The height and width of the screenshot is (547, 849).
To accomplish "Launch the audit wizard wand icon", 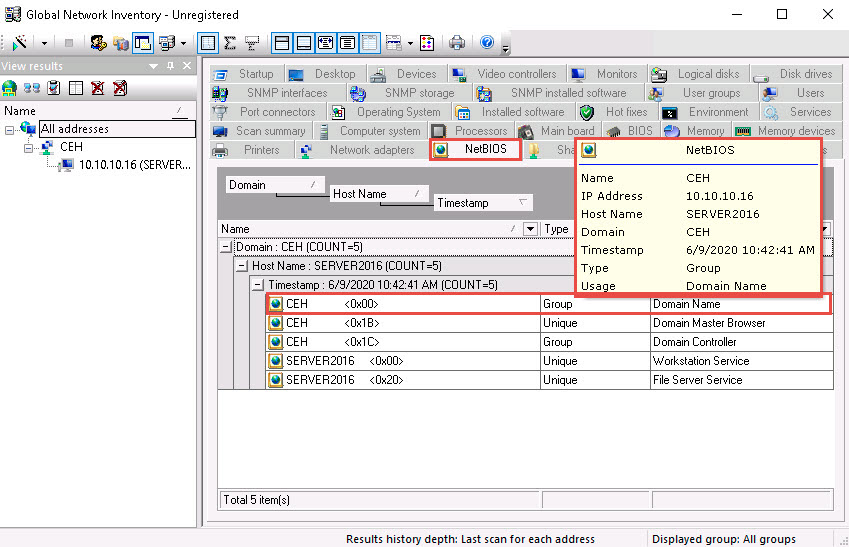I will click(x=20, y=43).
